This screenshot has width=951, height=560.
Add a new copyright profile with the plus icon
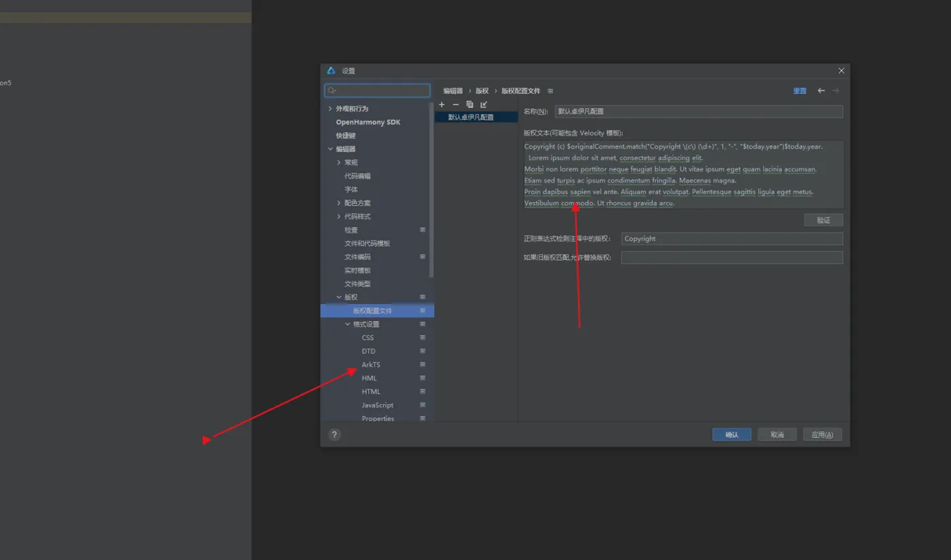coord(442,105)
